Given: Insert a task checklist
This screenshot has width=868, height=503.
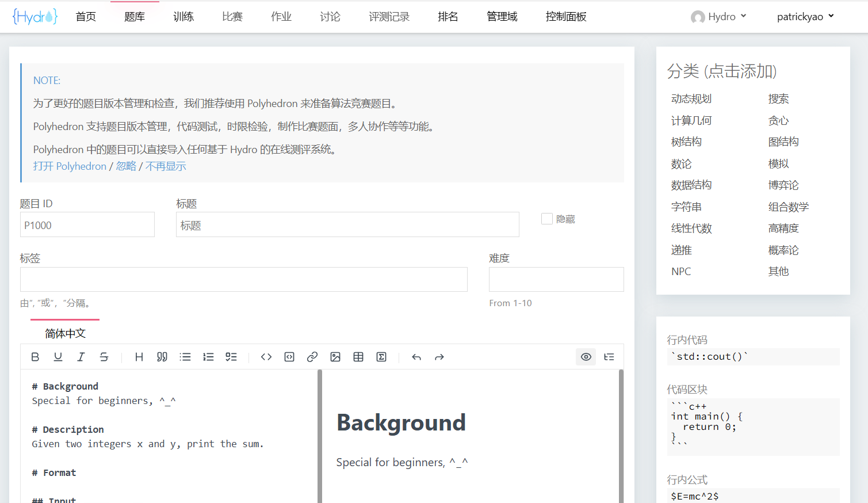Looking at the screenshot, I should (231, 357).
